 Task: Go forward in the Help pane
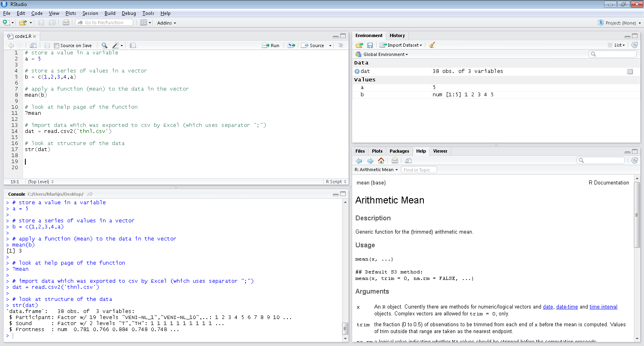tap(370, 161)
